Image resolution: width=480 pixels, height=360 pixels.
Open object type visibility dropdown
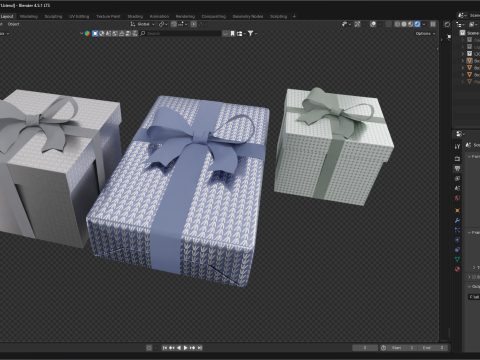(x=346, y=24)
